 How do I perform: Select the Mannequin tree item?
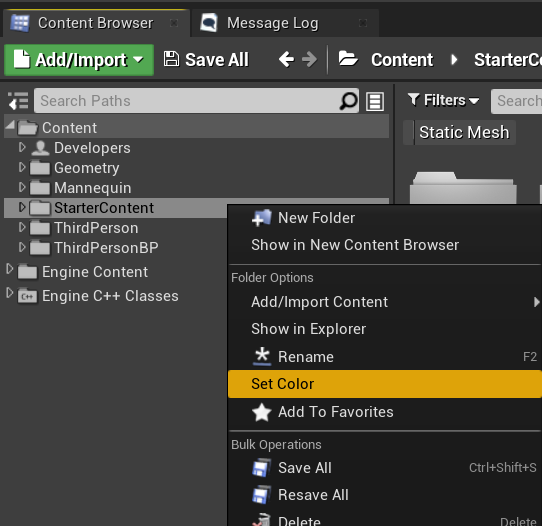[196, 188]
